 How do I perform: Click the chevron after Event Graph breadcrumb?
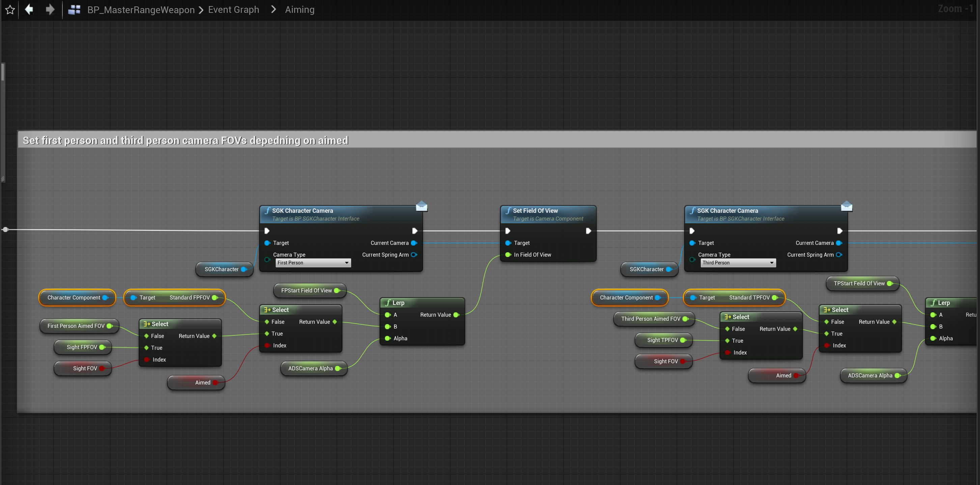pyautogui.click(x=273, y=9)
